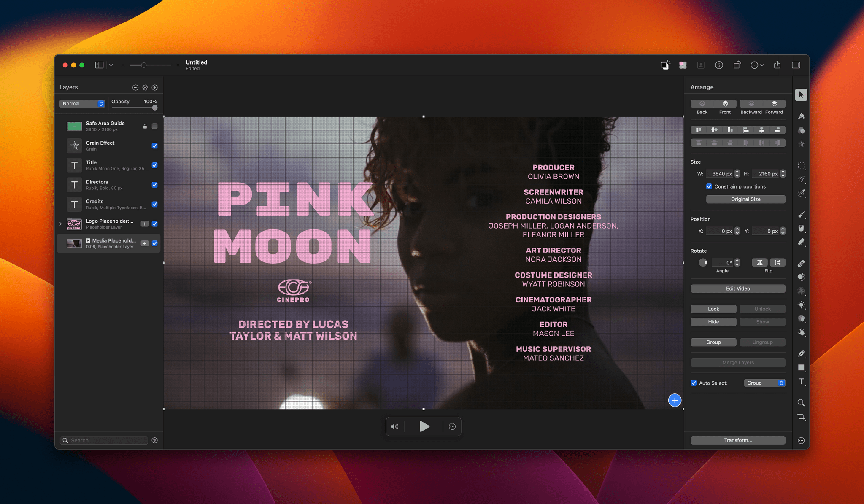
Task: Select the Media Placeholder thumbnail
Action: click(73, 243)
